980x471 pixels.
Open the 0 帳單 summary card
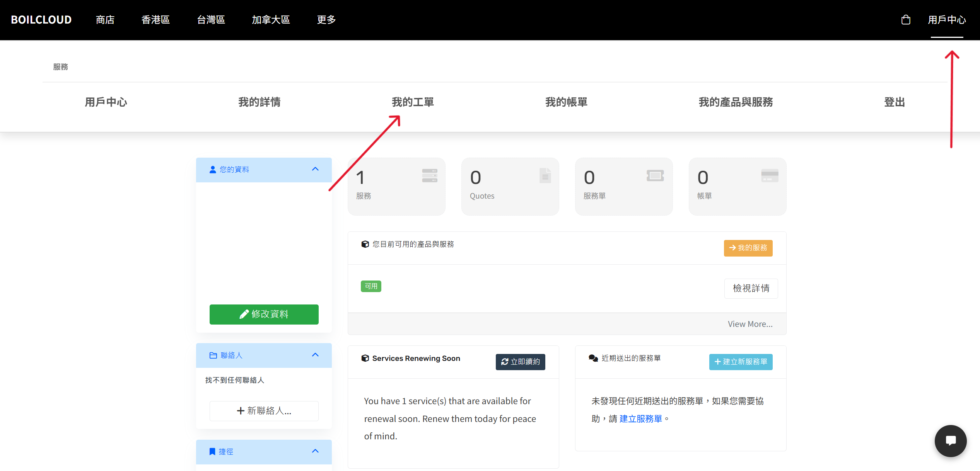[738, 186]
